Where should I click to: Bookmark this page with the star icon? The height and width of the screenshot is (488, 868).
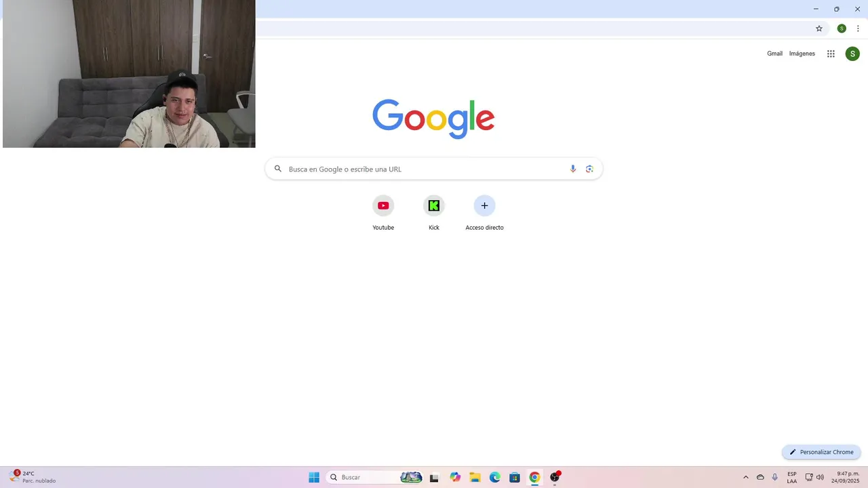[x=819, y=28]
